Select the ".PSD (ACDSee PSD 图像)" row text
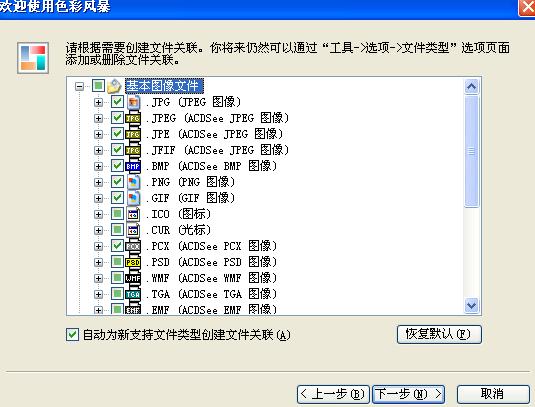Image resolution: width=535 pixels, height=407 pixels. pyautogui.click(x=212, y=262)
